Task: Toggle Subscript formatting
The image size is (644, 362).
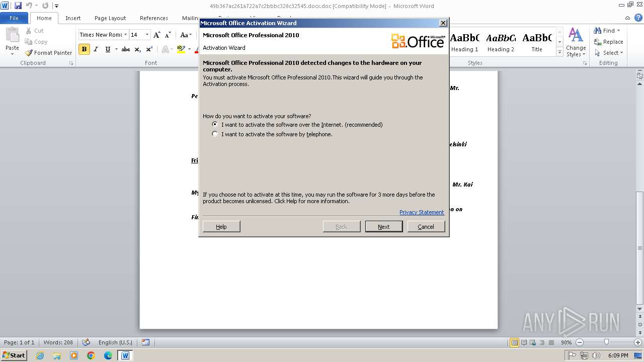Action: tap(137, 49)
